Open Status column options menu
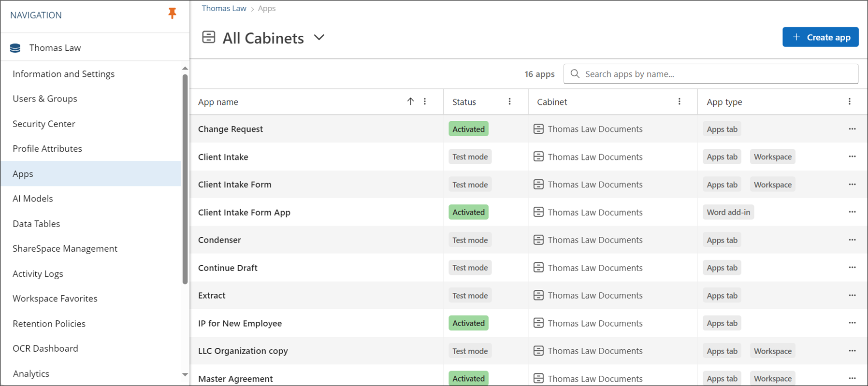This screenshot has height=386, width=868. [509, 101]
